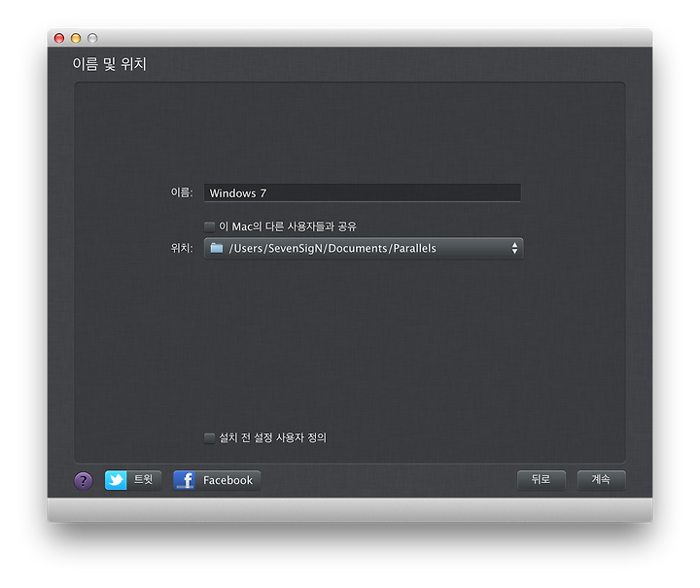This screenshot has height=588, width=700.
Task: Click the folder icon in location dropdown
Action: click(217, 248)
